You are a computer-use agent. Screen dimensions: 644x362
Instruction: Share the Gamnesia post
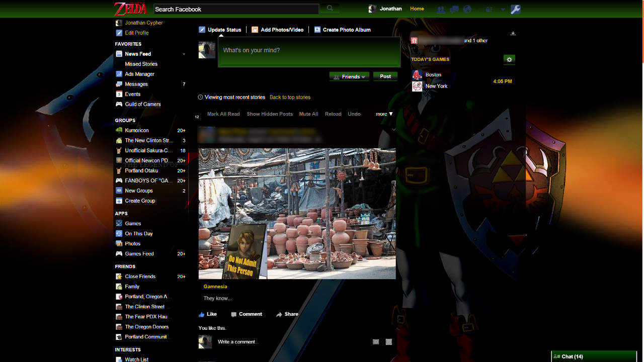[287, 314]
